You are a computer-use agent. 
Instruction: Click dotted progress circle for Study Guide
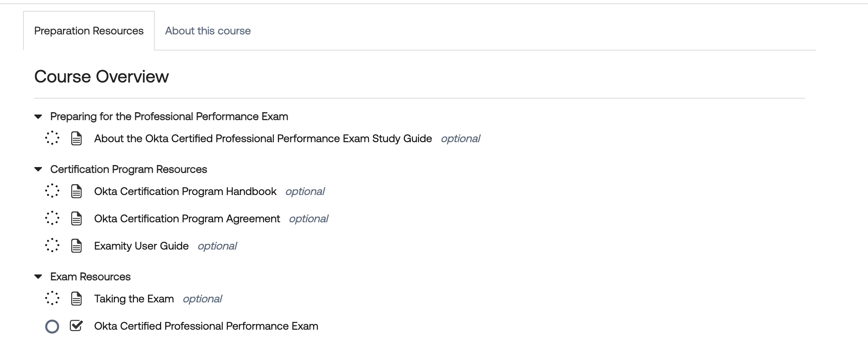point(52,138)
